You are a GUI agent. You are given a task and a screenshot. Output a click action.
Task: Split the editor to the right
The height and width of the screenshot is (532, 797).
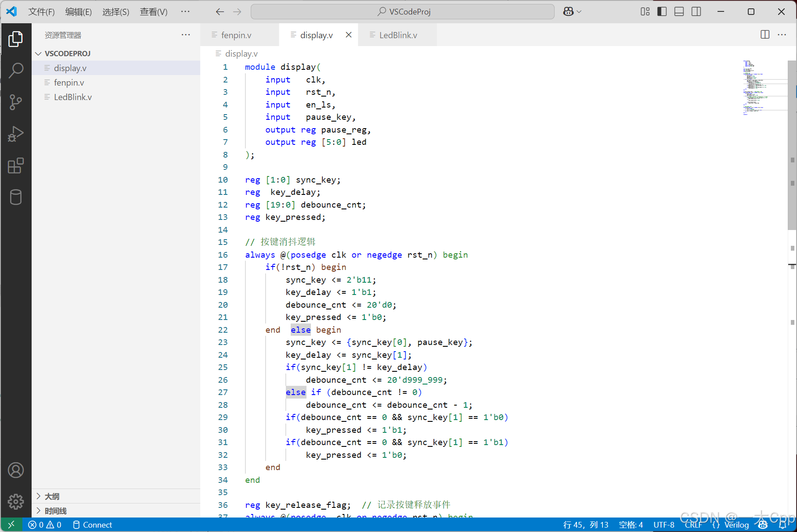coord(765,35)
